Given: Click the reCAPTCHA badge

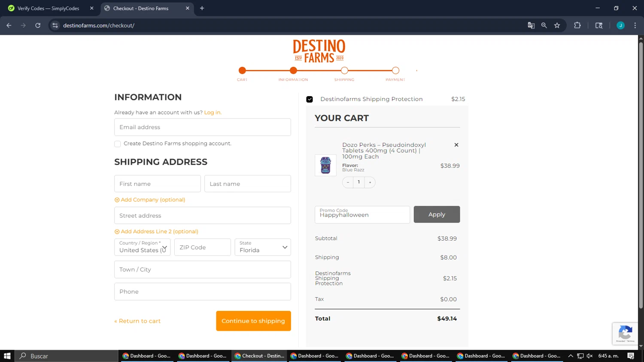Looking at the screenshot, I should pos(625,334).
